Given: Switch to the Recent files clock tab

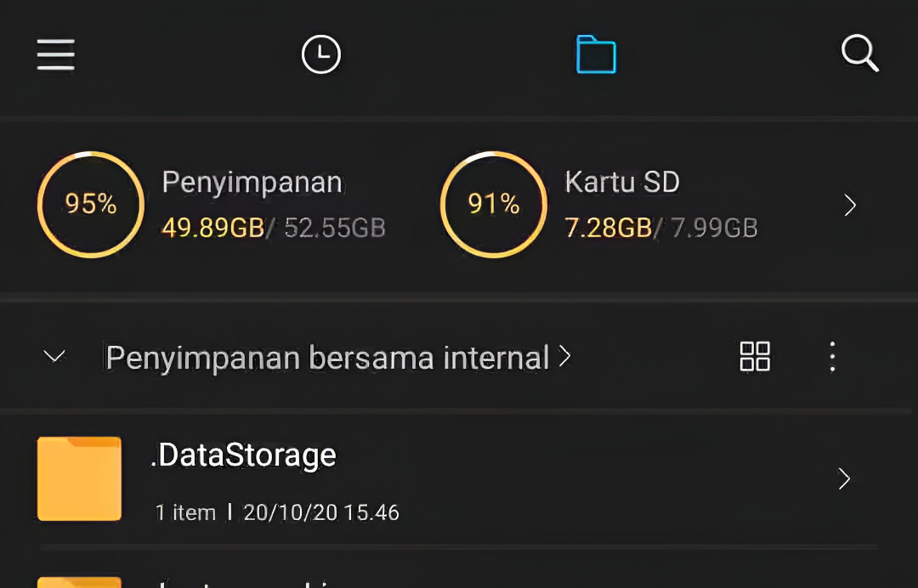Looking at the screenshot, I should 321,55.
